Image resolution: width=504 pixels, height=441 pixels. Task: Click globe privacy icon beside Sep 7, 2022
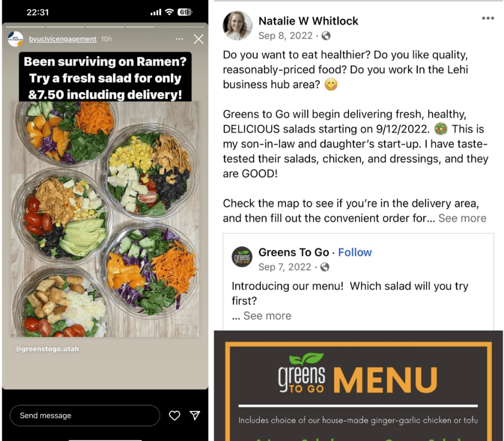pos(325,267)
